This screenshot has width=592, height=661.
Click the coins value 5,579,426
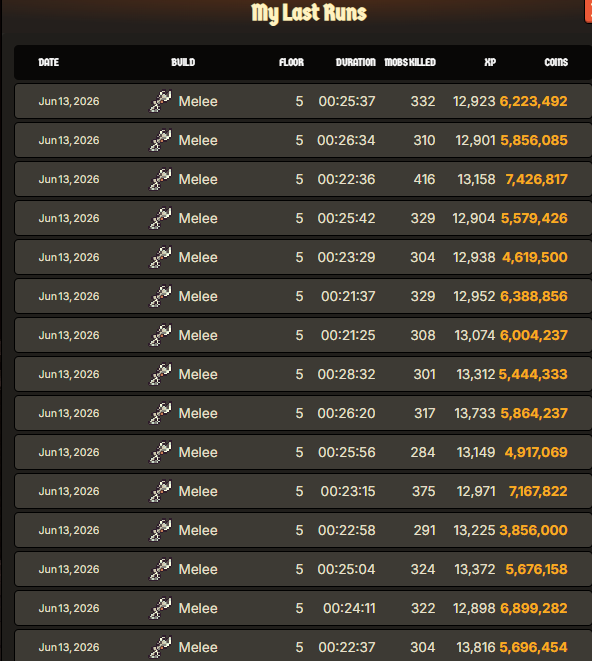click(534, 218)
